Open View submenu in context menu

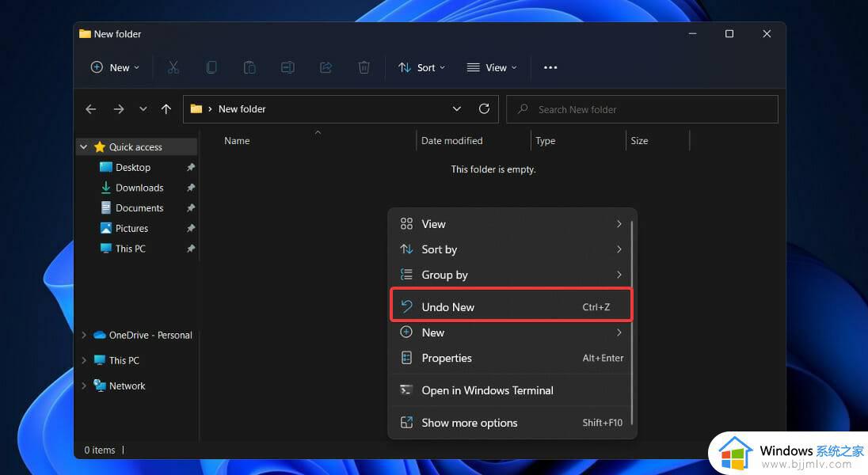[x=511, y=224]
